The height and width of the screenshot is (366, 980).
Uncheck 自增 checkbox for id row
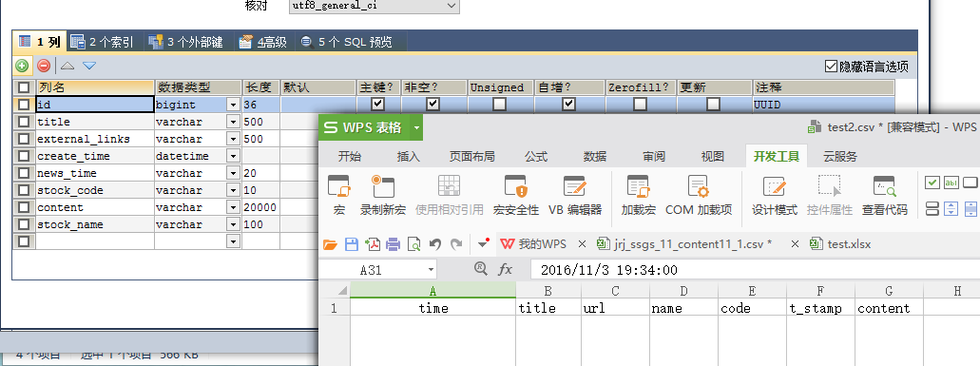click(568, 105)
